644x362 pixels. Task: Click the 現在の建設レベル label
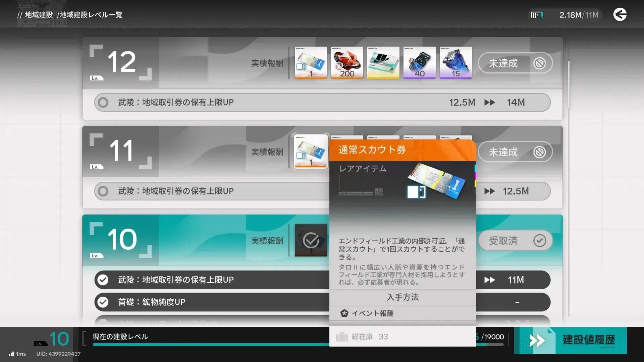120,337
